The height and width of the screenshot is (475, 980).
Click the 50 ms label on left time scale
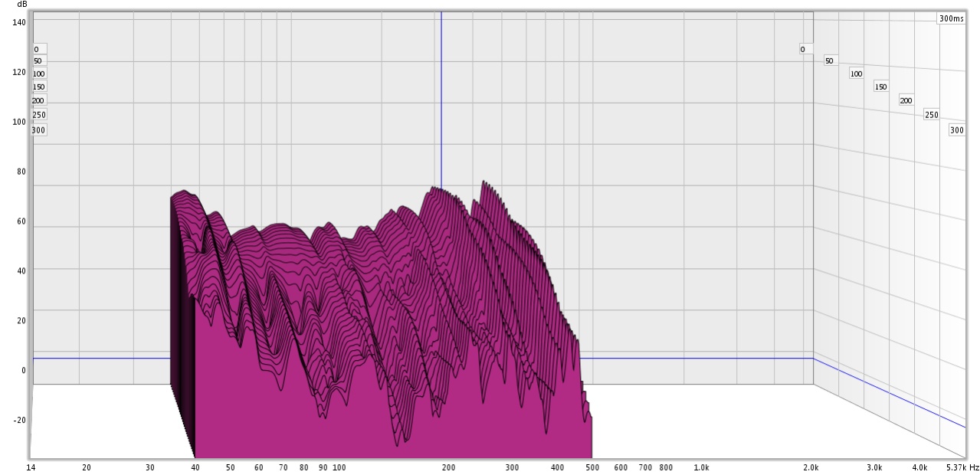click(38, 61)
